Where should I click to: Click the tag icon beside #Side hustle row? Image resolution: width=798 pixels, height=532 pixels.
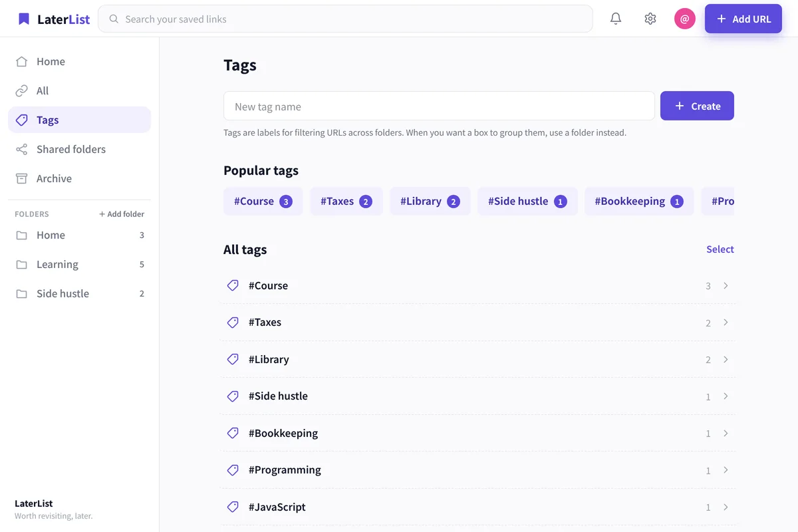[x=233, y=396]
